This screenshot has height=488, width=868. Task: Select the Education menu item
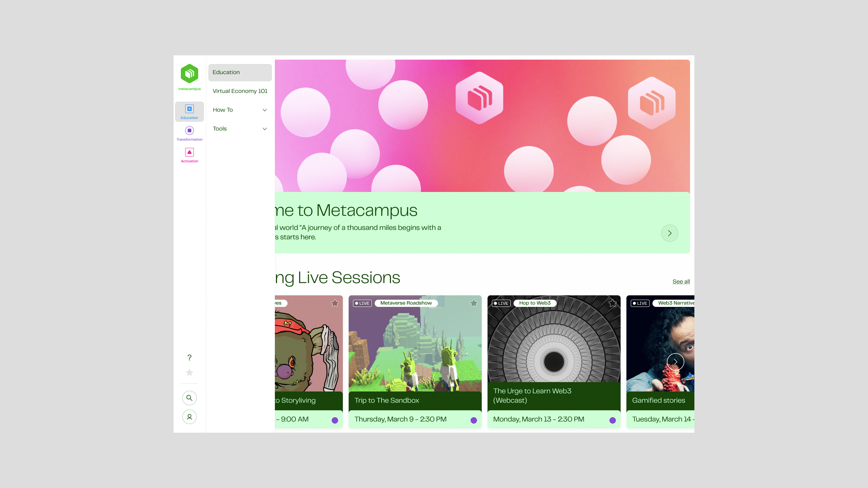(x=240, y=72)
